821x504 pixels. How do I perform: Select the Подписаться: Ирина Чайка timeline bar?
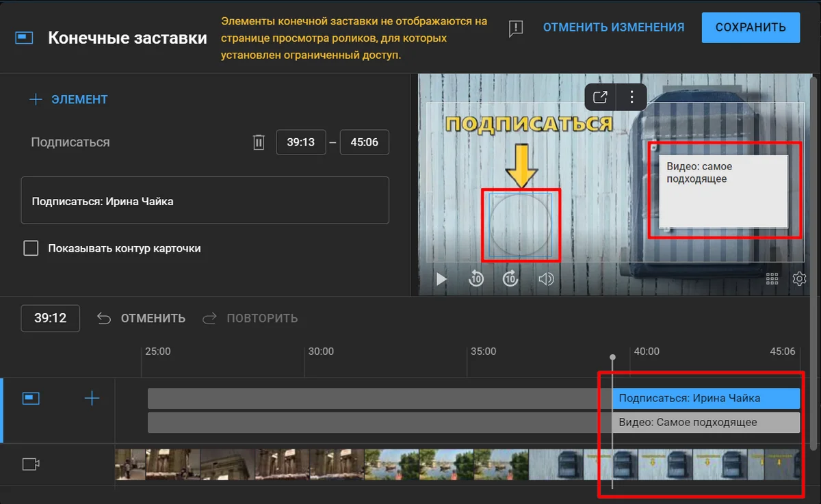[x=705, y=398]
